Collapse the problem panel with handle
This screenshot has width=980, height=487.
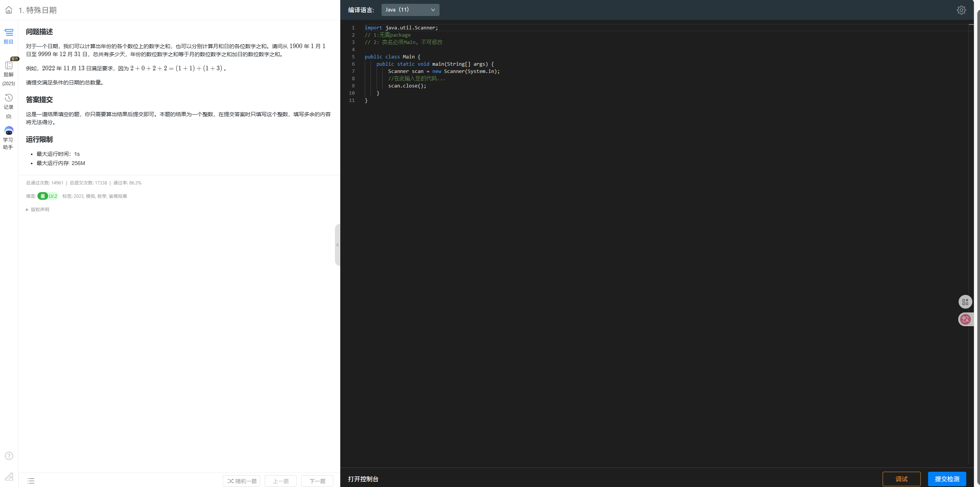point(337,245)
